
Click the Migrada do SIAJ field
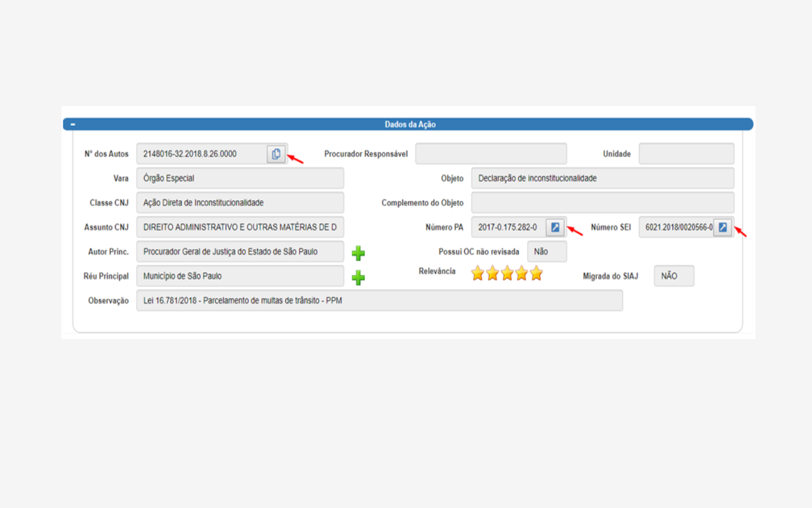pos(674,276)
